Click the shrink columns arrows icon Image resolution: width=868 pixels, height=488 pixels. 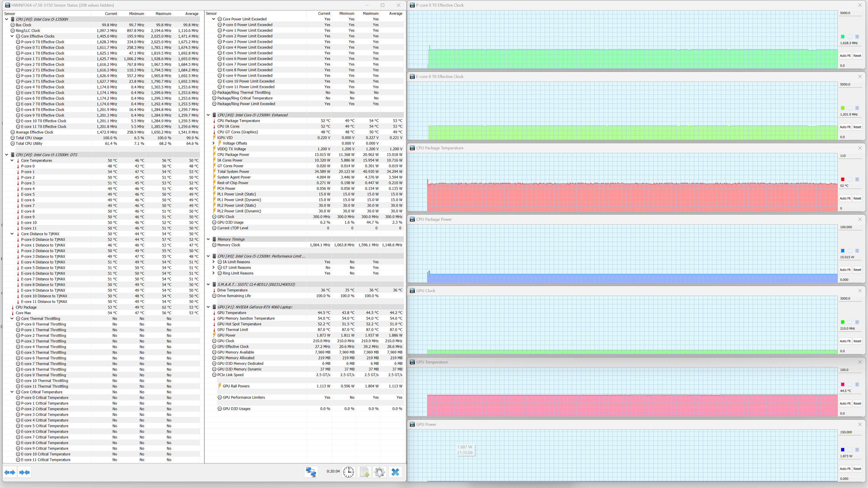pos(25,472)
